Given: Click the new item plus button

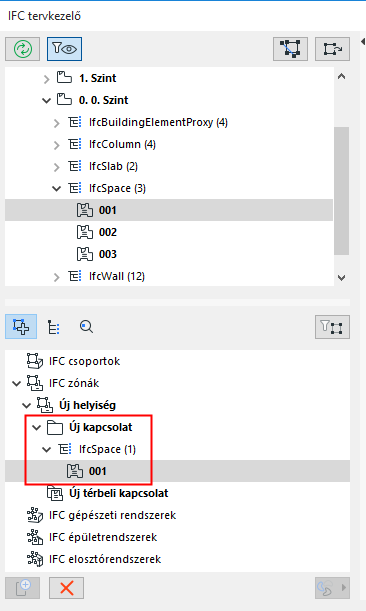Looking at the screenshot, I should [x=23, y=588].
